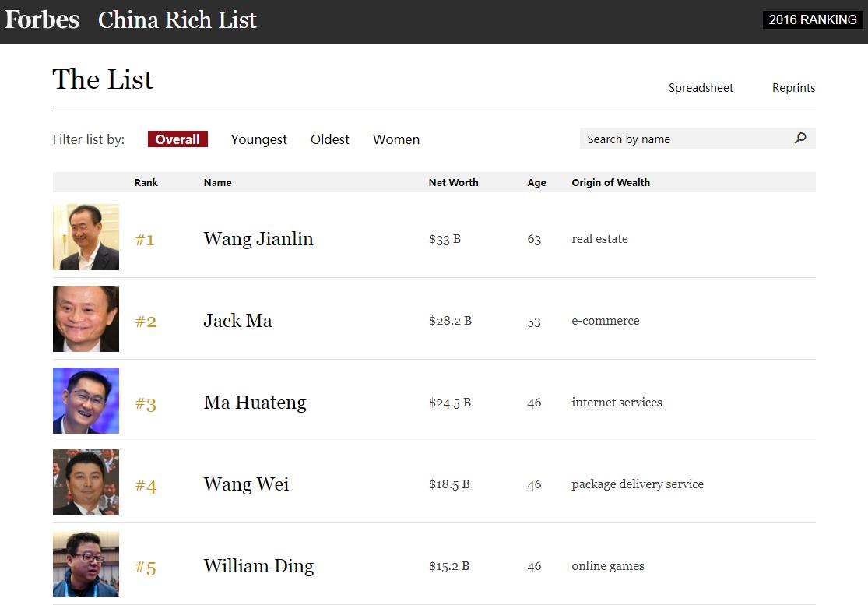Open the thumbnail photo next to Ma Huateng
868x605 pixels.
[x=86, y=401]
